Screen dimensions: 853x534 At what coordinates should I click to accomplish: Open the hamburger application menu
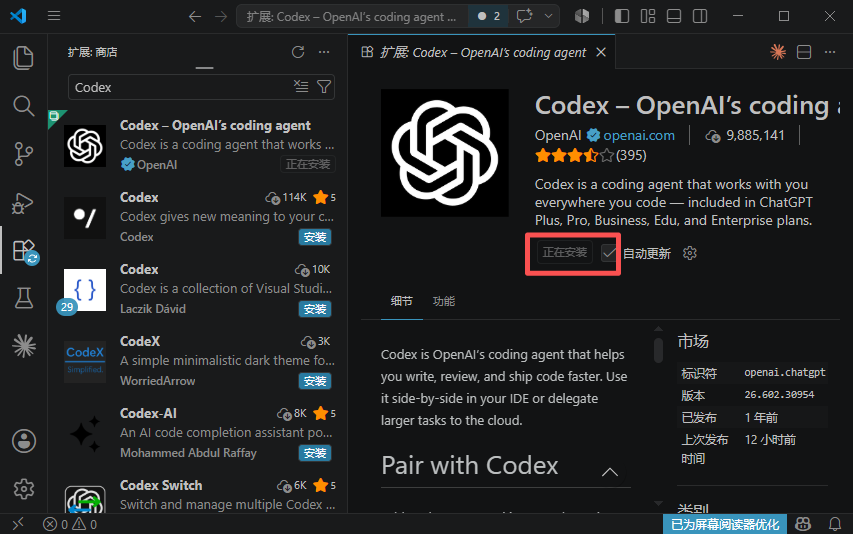[x=53, y=16]
